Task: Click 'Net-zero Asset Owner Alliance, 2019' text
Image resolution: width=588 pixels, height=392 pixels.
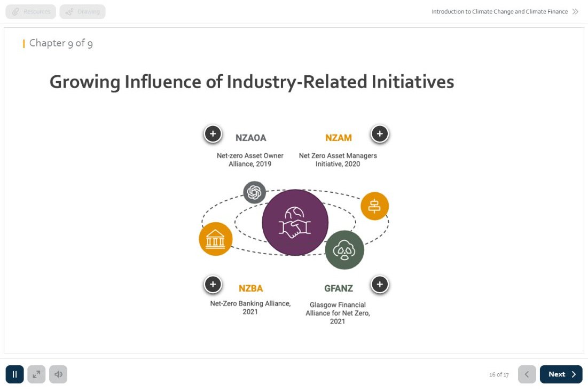Action: (250, 160)
